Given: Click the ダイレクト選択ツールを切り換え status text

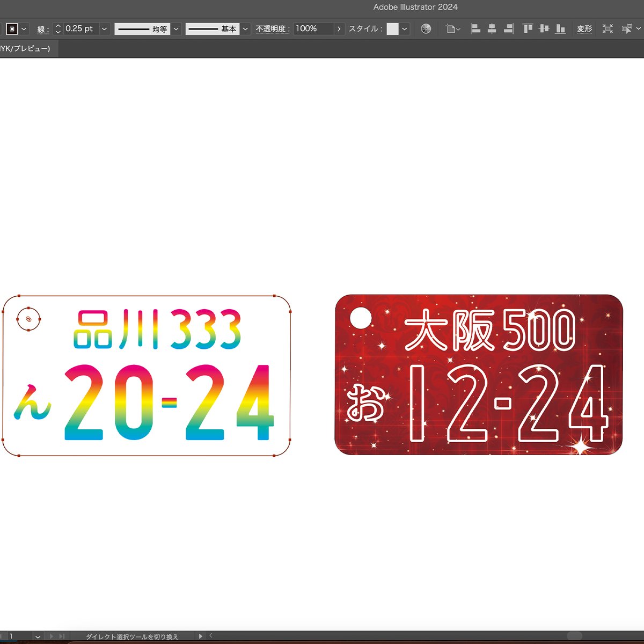Looking at the screenshot, I should (132, 637).
